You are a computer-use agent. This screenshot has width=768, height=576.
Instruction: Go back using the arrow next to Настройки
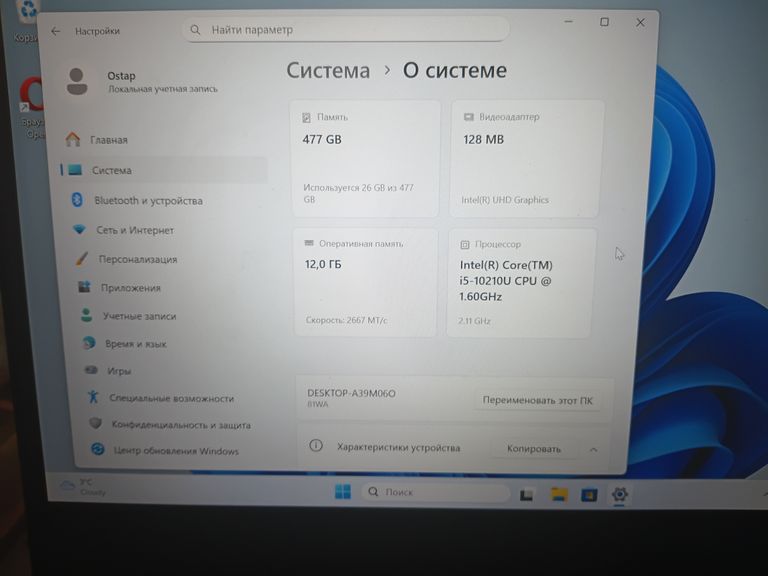click(55, 31)
